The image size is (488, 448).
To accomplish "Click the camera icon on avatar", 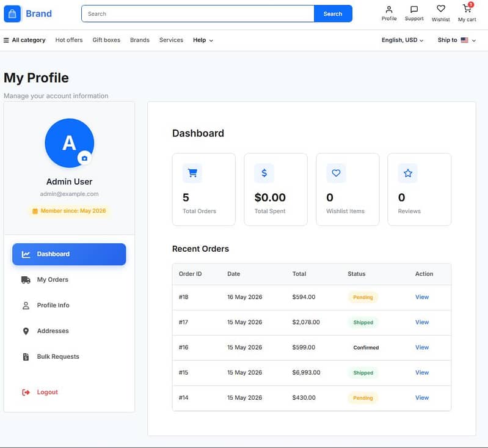I will click(84, 158).
